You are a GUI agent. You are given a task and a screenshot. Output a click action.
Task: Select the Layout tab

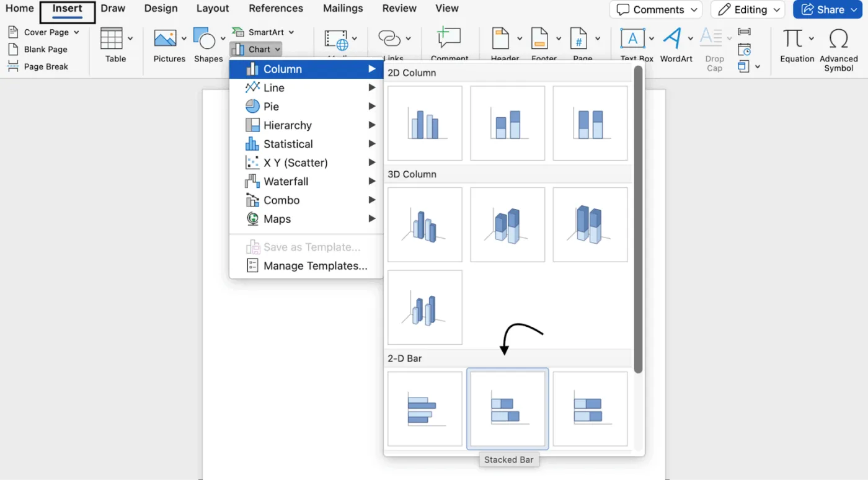click(213, 9)
